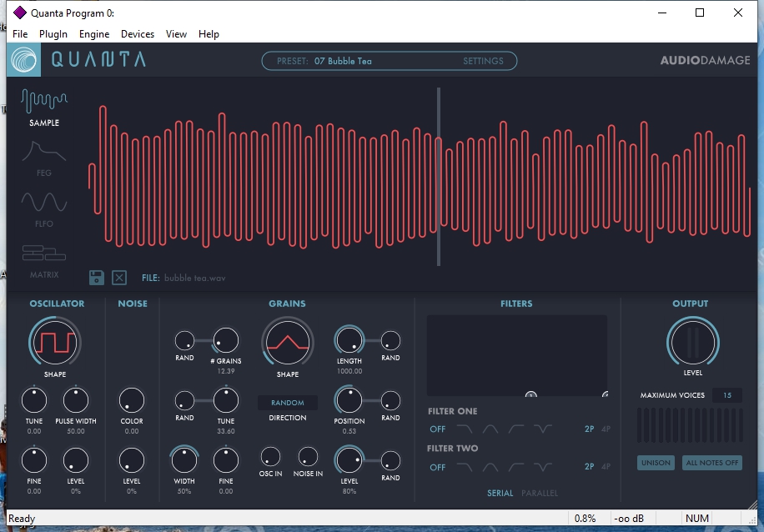
Task: Select SERIAL filter routing
Action: point(500,493)
